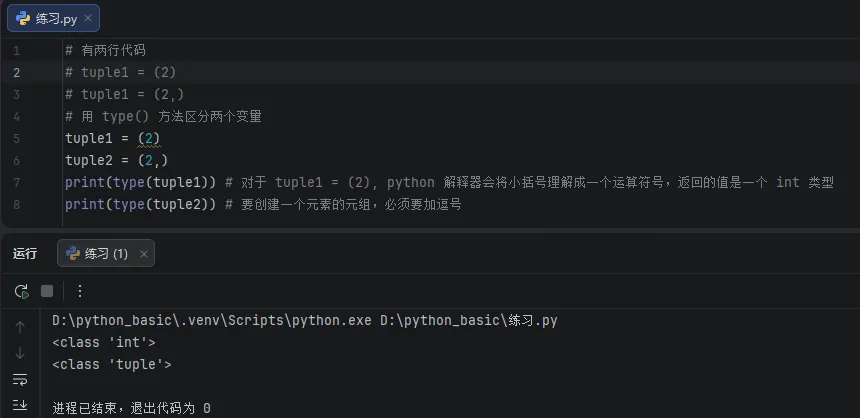Select the 练习 (1) run configuration tab

point(106,254)
